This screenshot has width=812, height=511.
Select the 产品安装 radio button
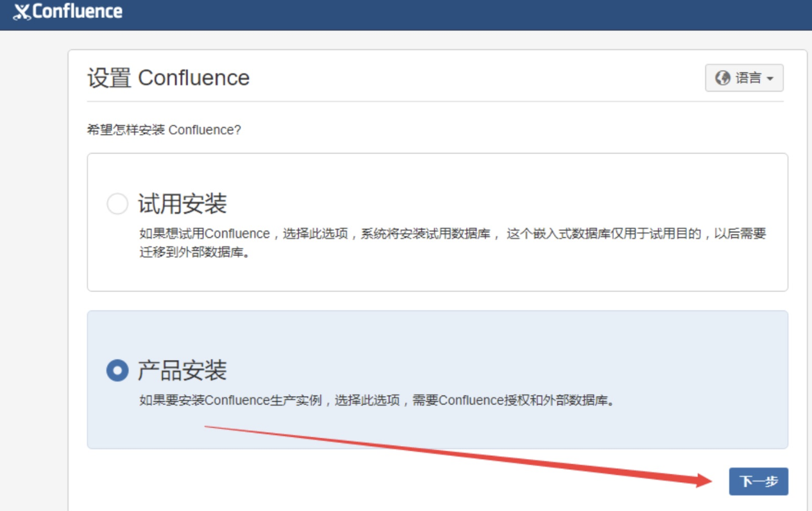[117, 370]
